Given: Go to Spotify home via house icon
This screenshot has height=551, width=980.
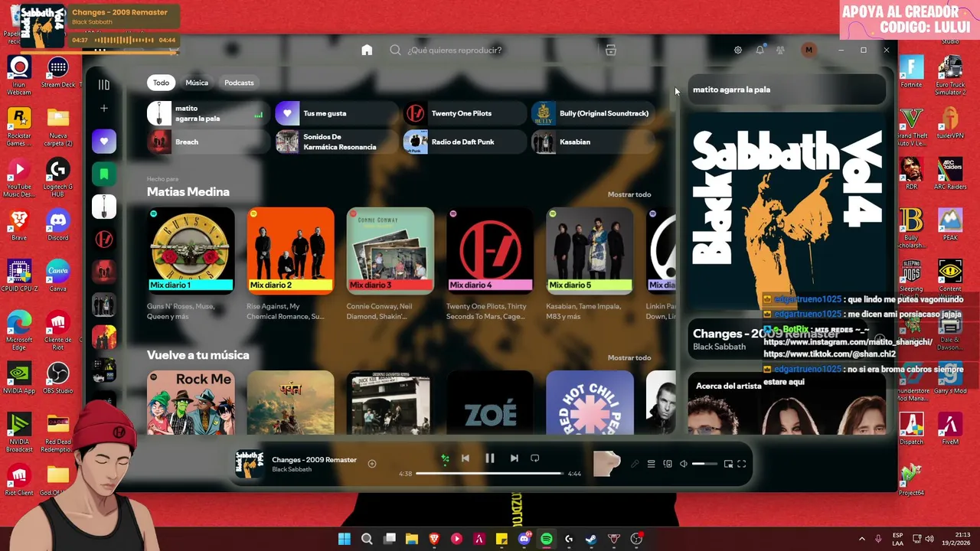Looking at the screenshot, I should (x=367, y=50).
